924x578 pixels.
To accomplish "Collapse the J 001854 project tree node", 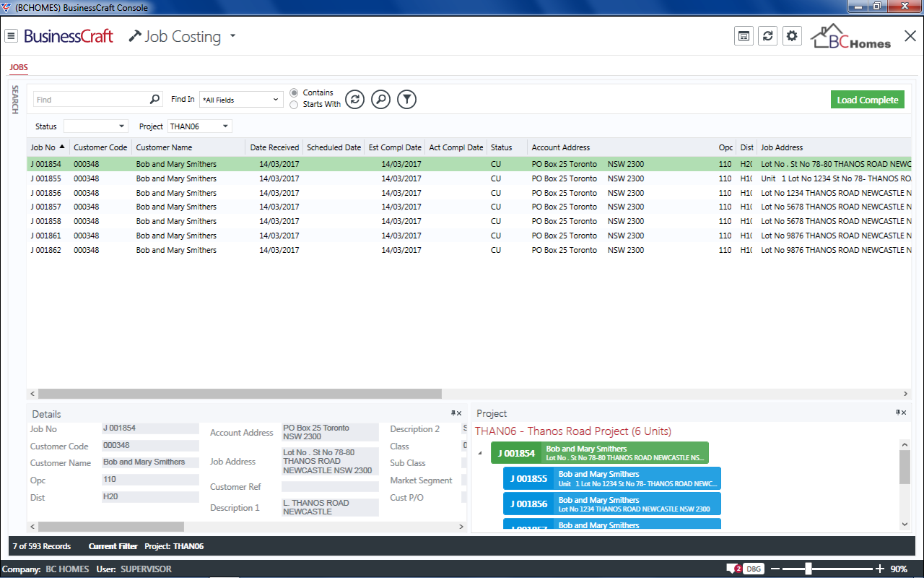I will coord(481,453).
